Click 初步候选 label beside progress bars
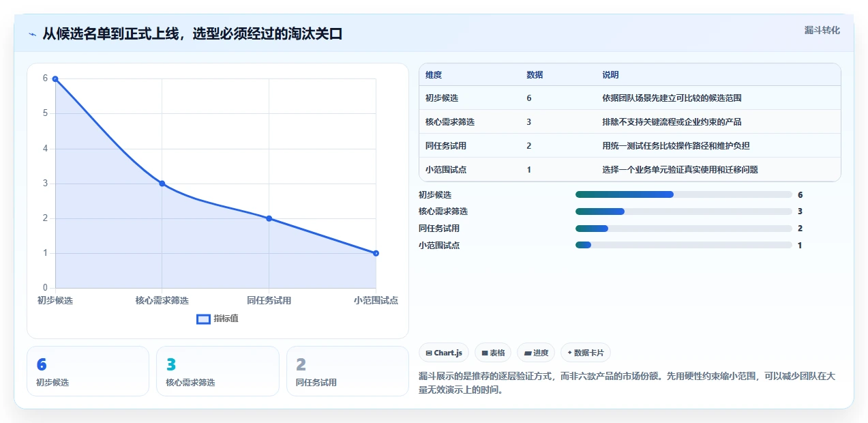The image size is (868, 423). pos(435,195)
